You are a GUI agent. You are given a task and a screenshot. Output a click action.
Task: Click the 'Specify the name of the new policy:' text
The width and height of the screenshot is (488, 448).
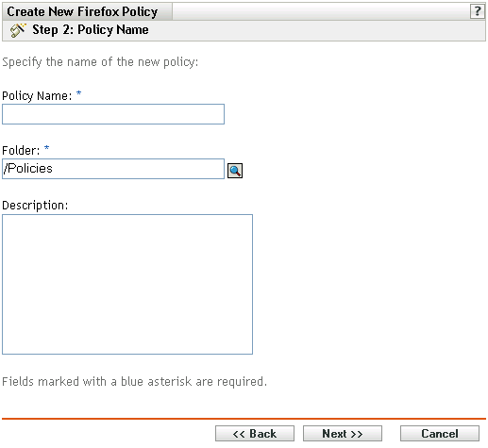click(x=100, y=62)
